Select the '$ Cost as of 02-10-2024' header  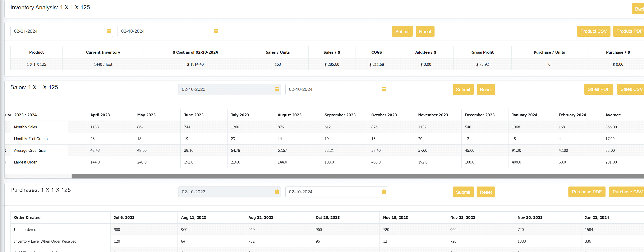pyautogui.click(x=195, y=52)
